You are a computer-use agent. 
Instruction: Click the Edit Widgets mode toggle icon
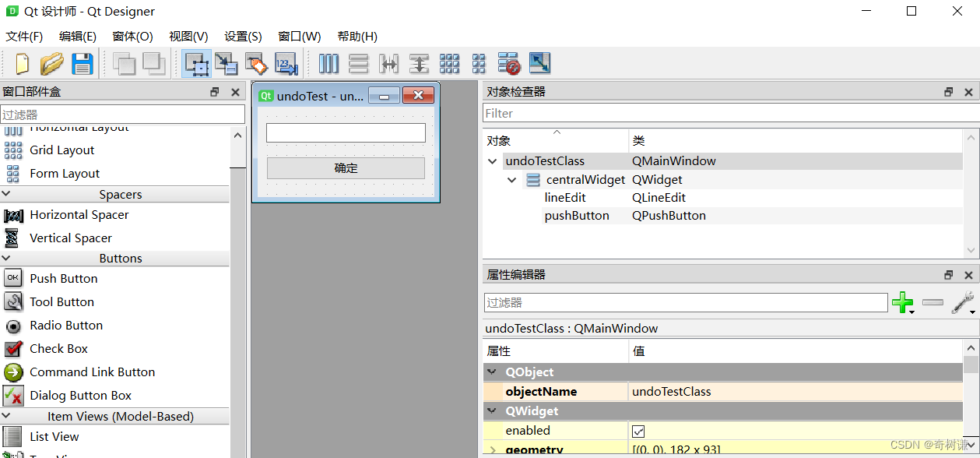pos(197,63)
